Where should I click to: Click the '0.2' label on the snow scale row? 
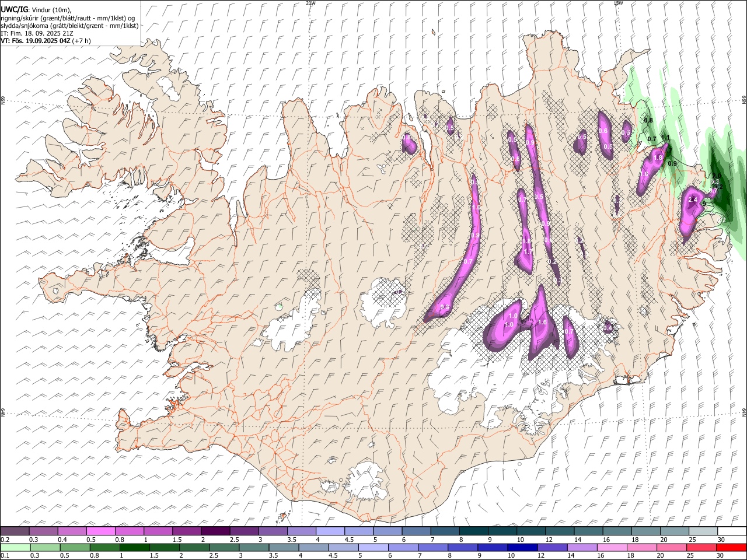5,540
